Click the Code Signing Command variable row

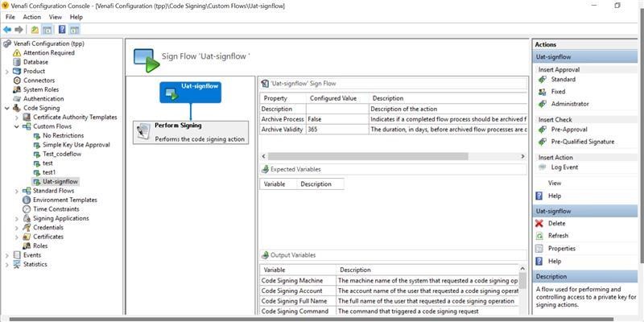click(x=389, y=312)
